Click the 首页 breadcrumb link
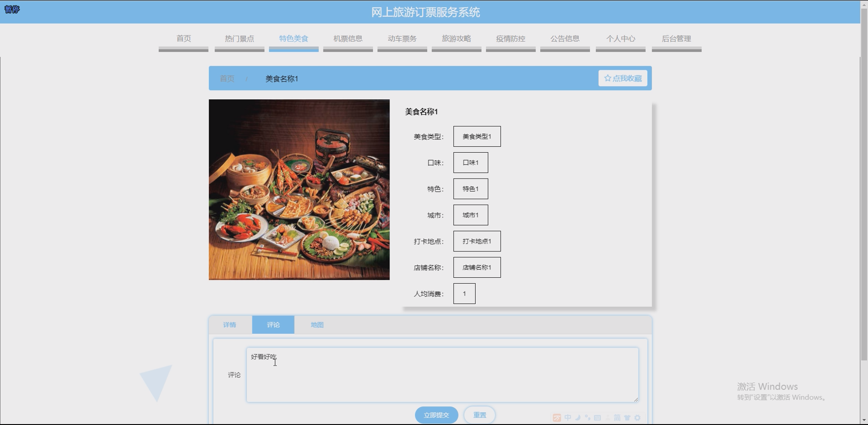This screenshot has height=425, width=868. click(227, 78)
